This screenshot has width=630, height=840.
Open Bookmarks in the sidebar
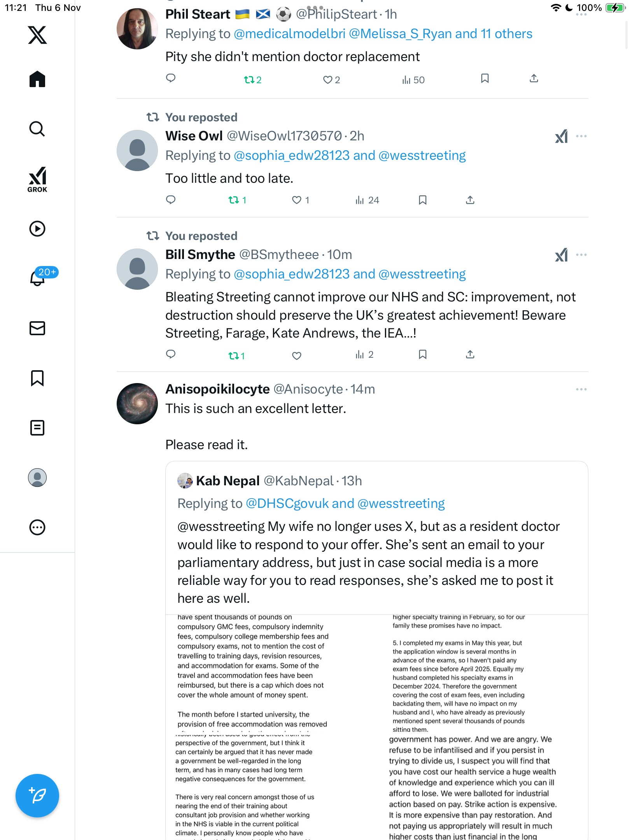pos(37,378)
